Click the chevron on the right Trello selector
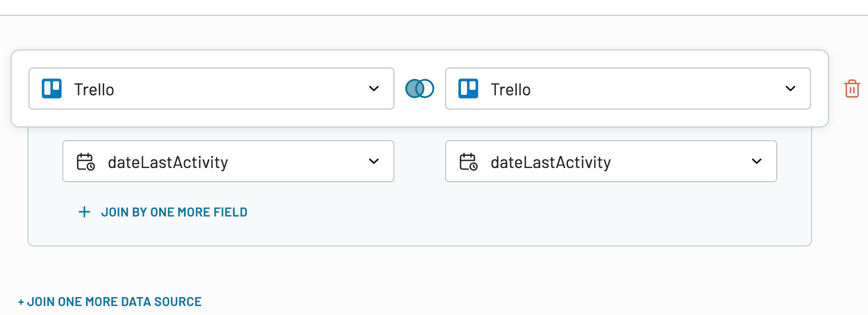Image resolution: width=868 pixels, height=315 pixels. click(x=790, y=88)
